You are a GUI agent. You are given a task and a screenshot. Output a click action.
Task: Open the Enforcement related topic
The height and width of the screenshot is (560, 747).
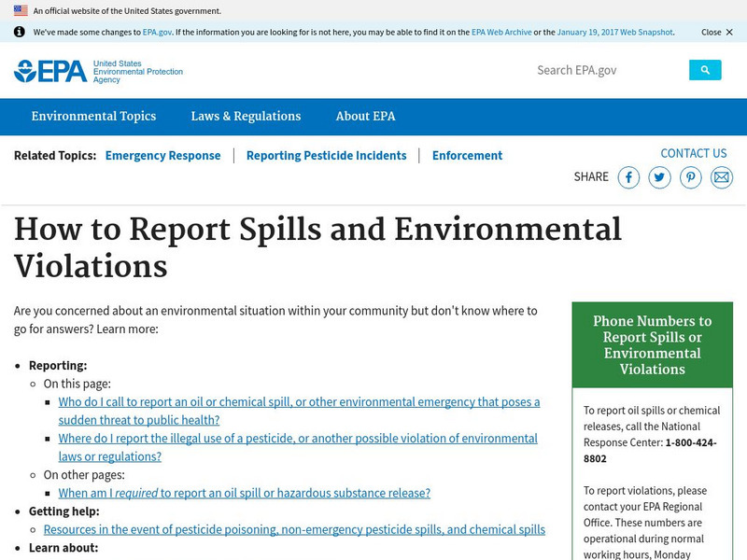[x=468, y=156]
